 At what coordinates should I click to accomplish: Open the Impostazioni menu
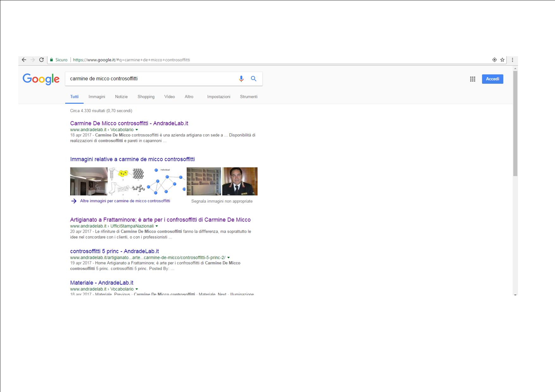219,97
